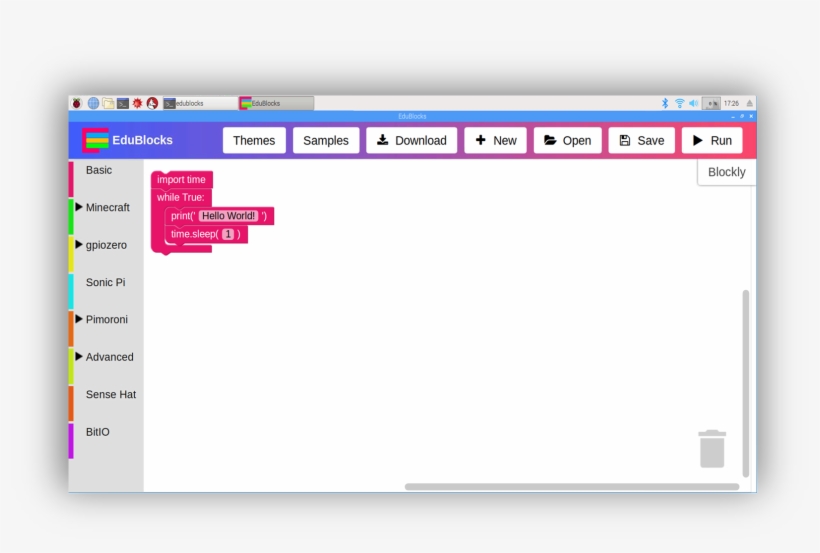This screenshot has height=553, width=820.
Task: Open the Mathematica red spiky icon
Action: (138, 103)
